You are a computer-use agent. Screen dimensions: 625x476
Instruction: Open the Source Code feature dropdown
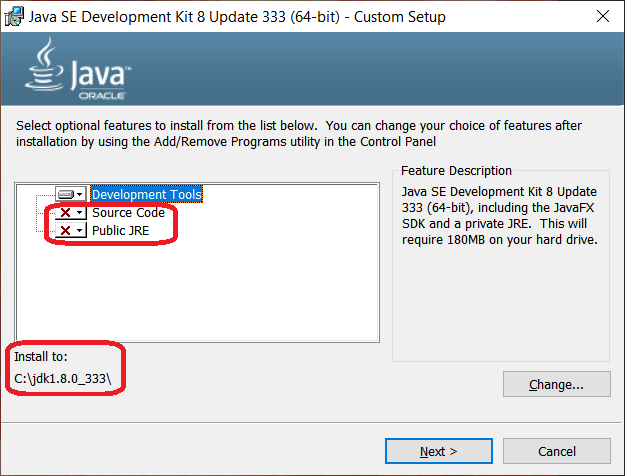click(x=71, y=212)
